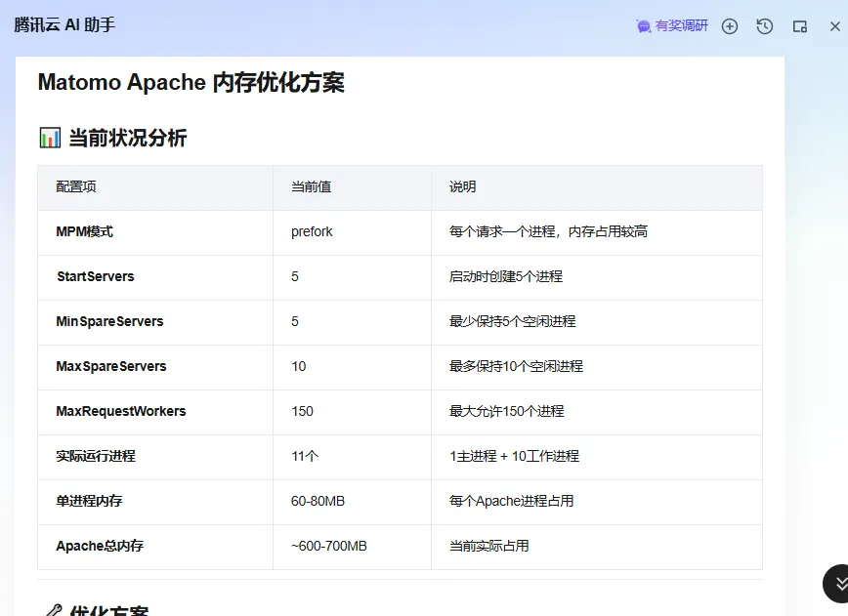Screen dimensions: 848x616
Task: Select the MPM模式 table row label
Action: click(84, 231)
